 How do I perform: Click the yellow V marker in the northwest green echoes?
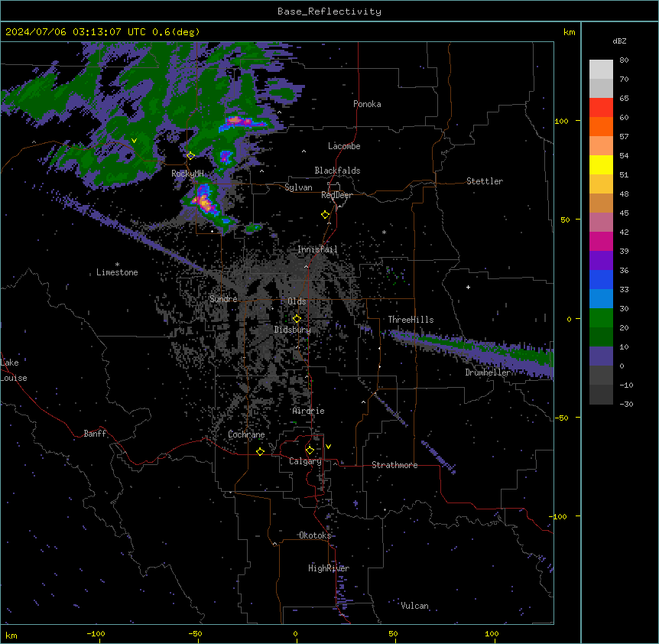click(134, 141)
